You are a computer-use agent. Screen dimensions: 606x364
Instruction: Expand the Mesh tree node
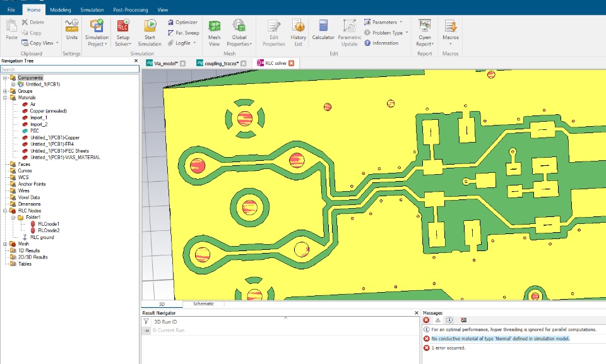point(5,244)
